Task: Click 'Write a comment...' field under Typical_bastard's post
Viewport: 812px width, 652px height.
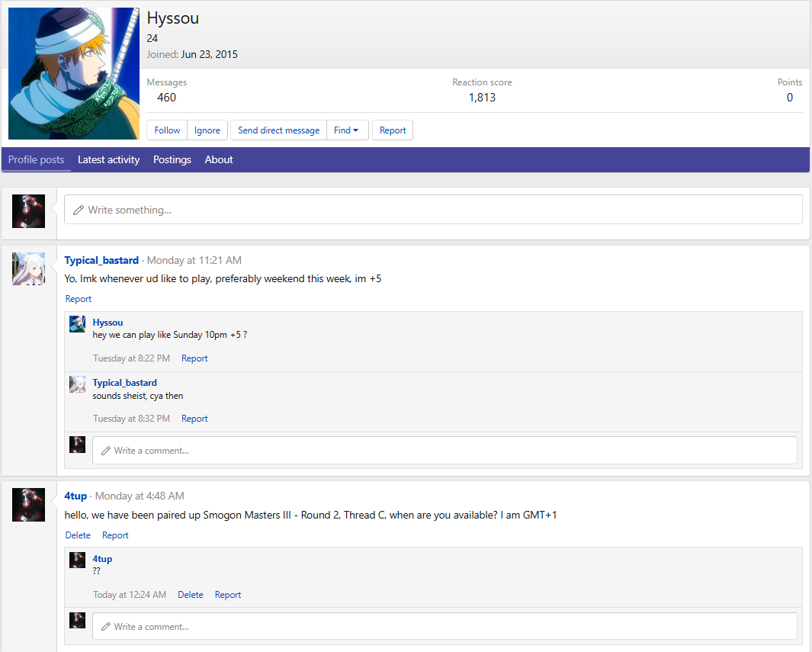Action: pos(445,451)
